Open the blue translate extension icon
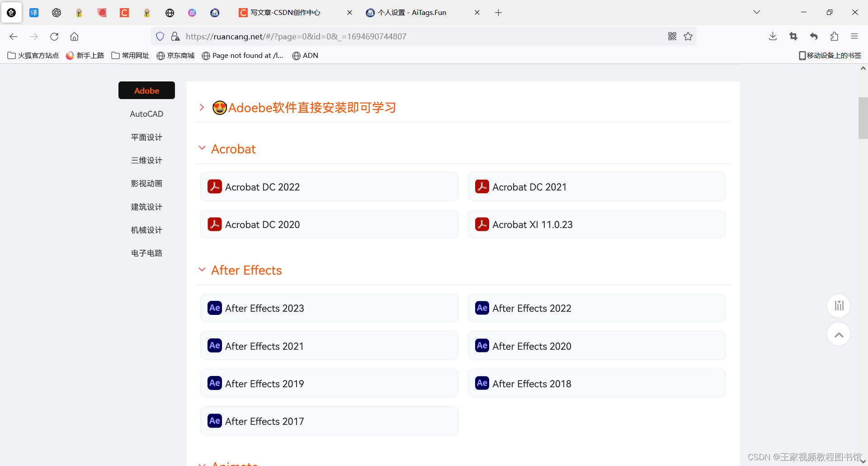Screen dimensions: 868x466 click(x=33, y=12)
